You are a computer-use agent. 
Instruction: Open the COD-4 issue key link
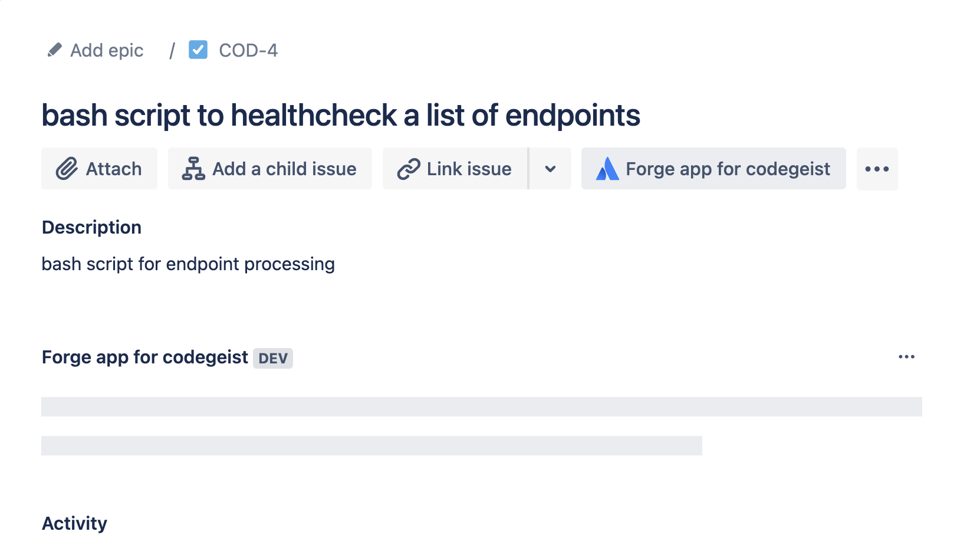click(x=248, y=51)
